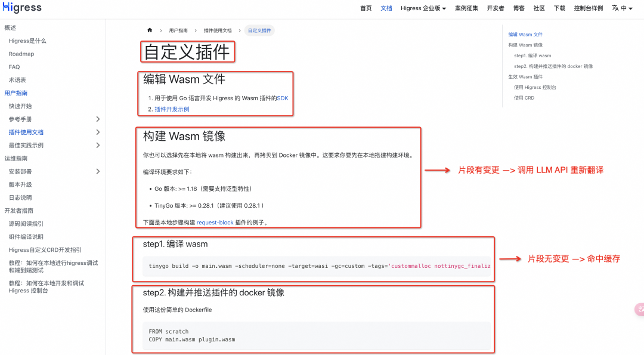Open the 开发者 nav item
The image size is (644, 355).
[x=496, y=8]
